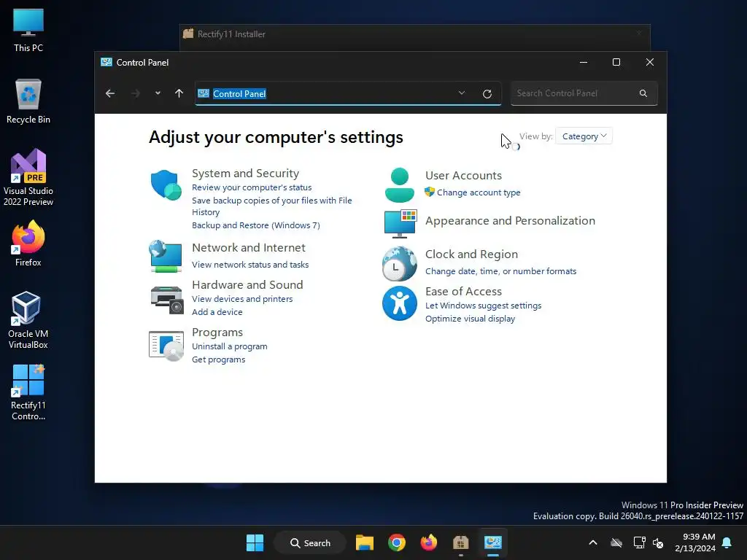Open the Clock and Region globe icon
Viewport: 747px width, 560px height.
[399, 264]
